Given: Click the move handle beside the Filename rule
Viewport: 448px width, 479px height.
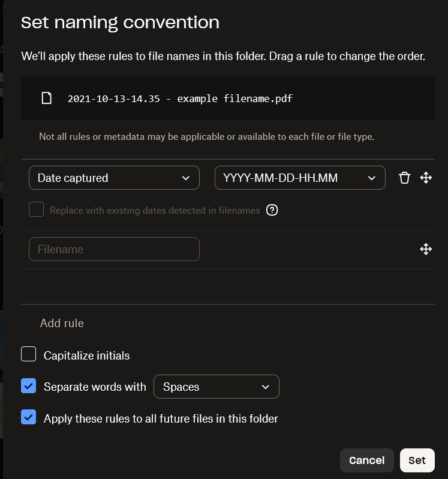Looking at the screenshot, I should click(x=426, y=249).
